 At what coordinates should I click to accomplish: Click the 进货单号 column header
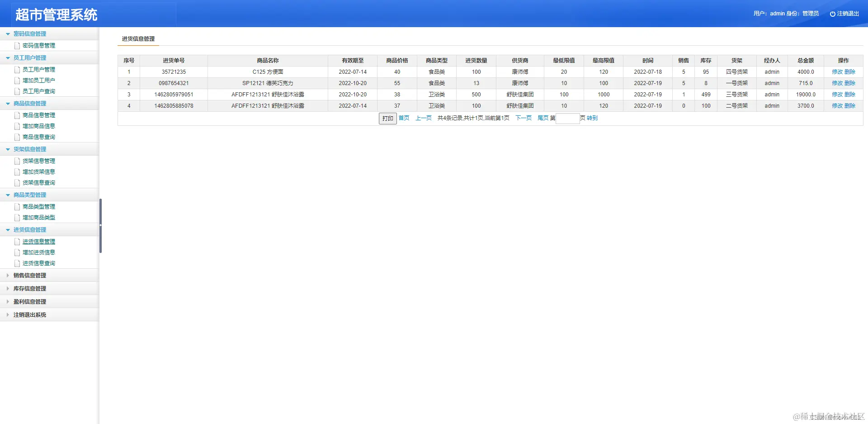(x=174, y=61)
